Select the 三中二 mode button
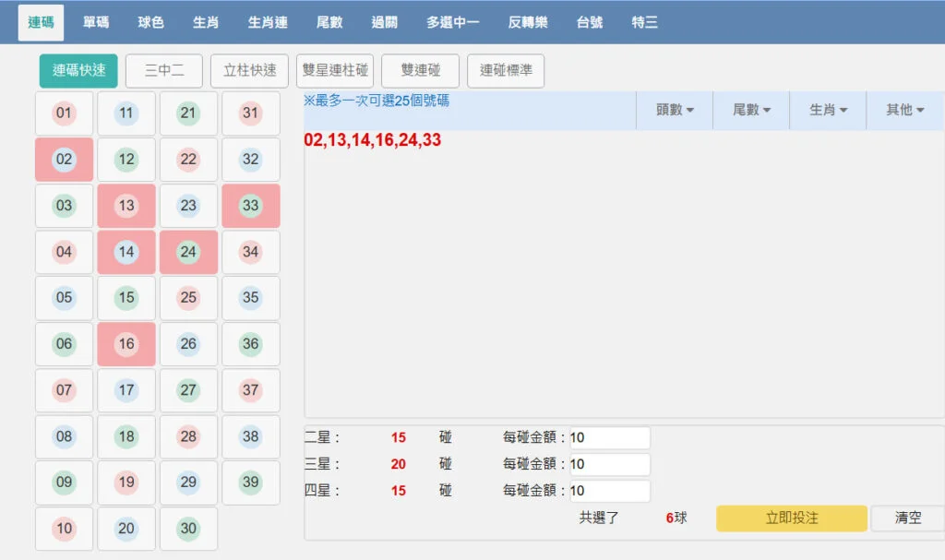 163,70
